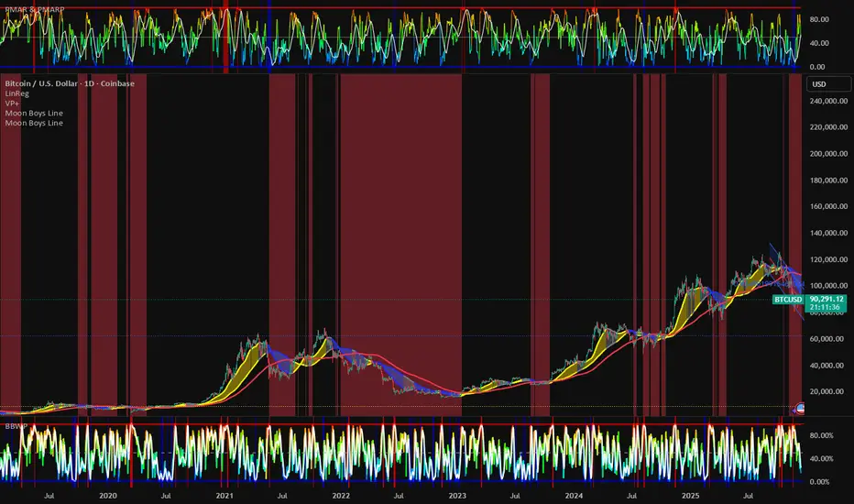The height and width of the screenshot is (504, 854).
Task: Click the 20,000.00 price axis label
Action: pyautogui.click(x=828, y=391)
